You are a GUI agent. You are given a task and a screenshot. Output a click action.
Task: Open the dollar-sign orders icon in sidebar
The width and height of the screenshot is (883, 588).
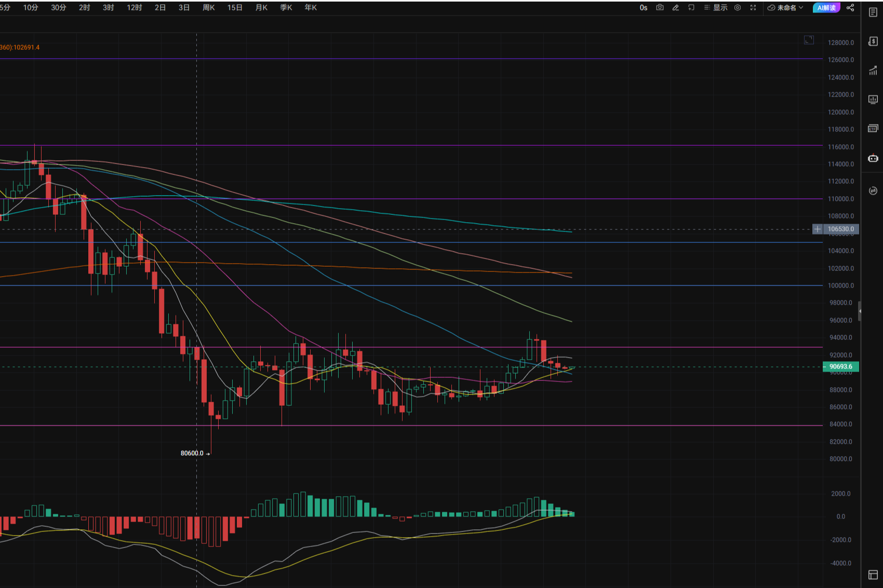873,42
